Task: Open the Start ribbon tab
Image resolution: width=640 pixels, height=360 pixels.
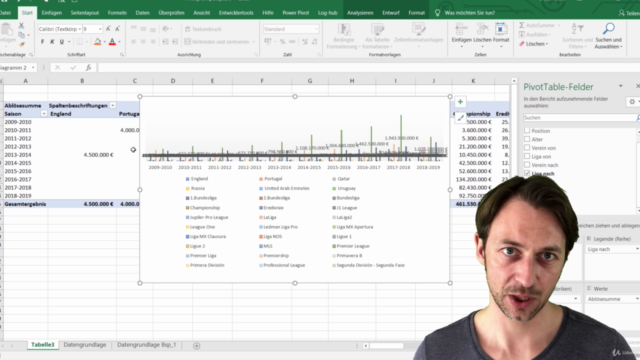Action: (27, 13)
